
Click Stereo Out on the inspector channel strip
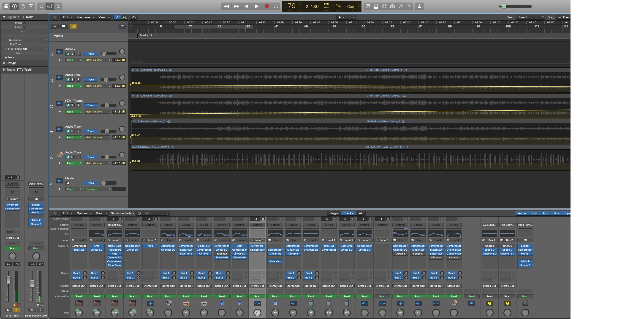(13, 238)
